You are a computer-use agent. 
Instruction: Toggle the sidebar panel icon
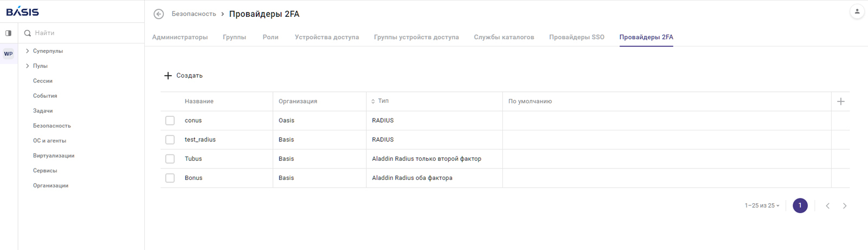9,33
